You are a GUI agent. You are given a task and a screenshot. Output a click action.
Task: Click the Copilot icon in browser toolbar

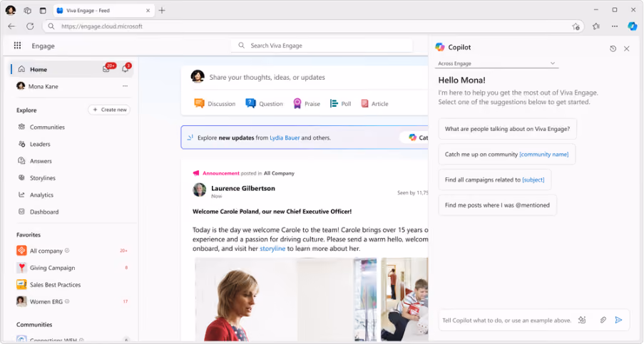632,26
